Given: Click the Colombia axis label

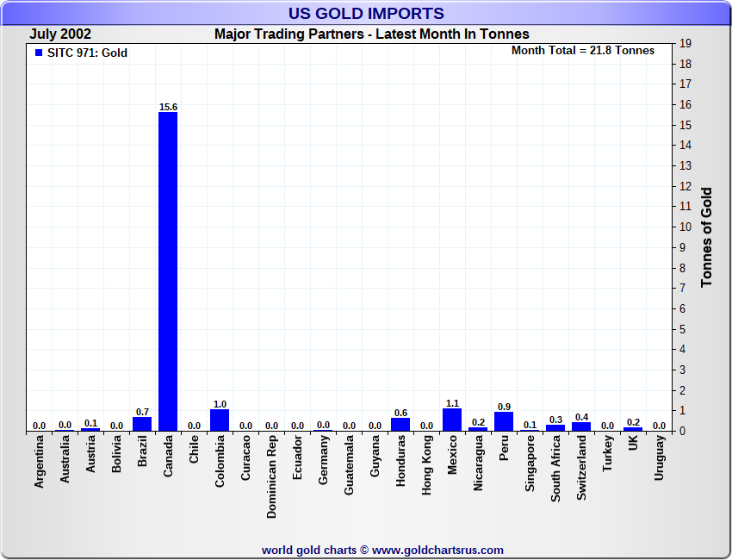Looking at the screenshot, I should click(220, 461).
